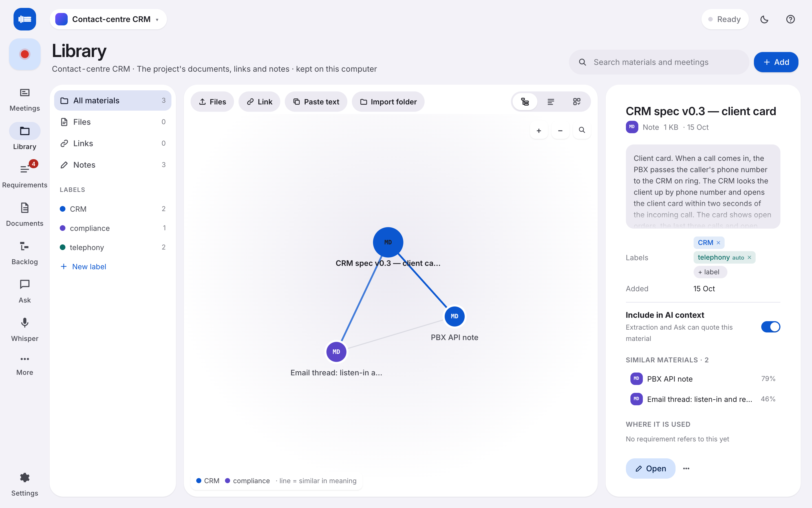Screen dimensions: 812x508
Task: Open Settings gear
Action: pos(25,484)
